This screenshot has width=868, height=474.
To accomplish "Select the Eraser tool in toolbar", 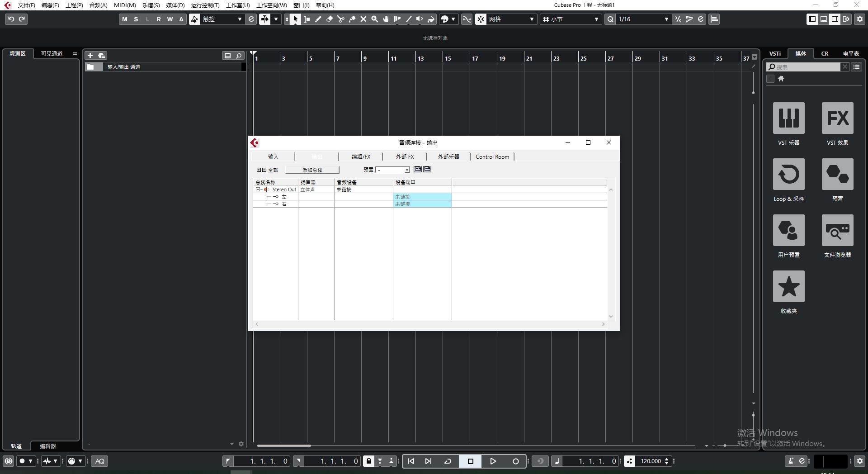I will [x=329, y=19].
